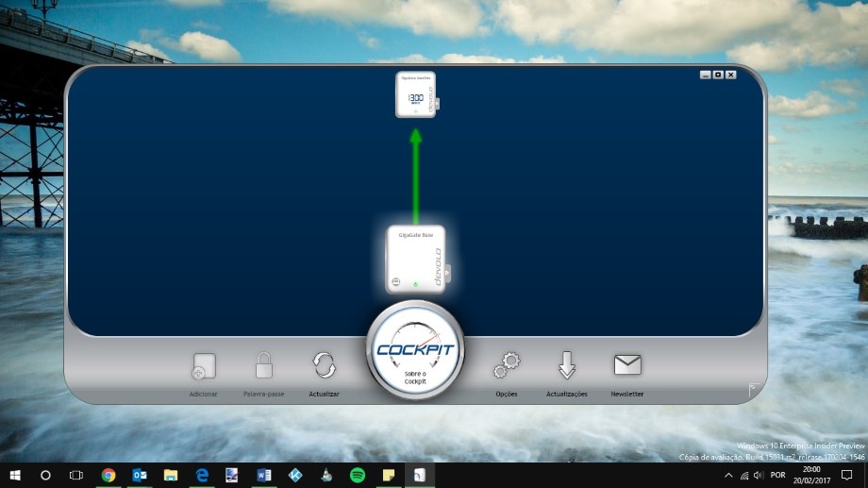The width and height of the screenshot is (868, 488).
Task: Select the GigaGate Base device
Action: [414, 259]
